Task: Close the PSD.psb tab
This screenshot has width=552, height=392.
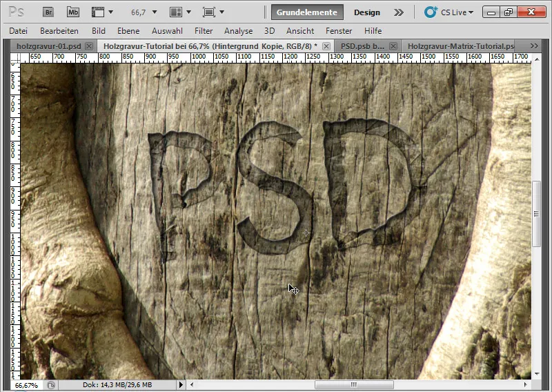Action: click(393, 46)
